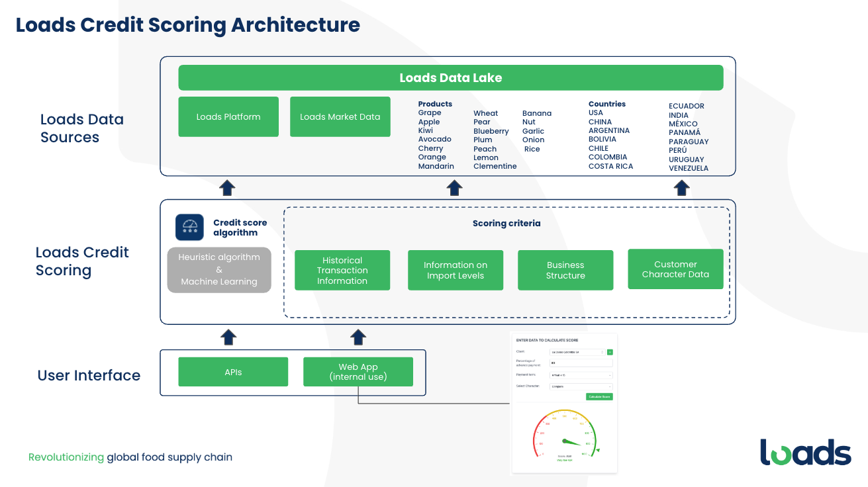Click VENEZUELA in the countries list
The height and width of the screenshot is (487, 868).
click(x=689, y=168)
